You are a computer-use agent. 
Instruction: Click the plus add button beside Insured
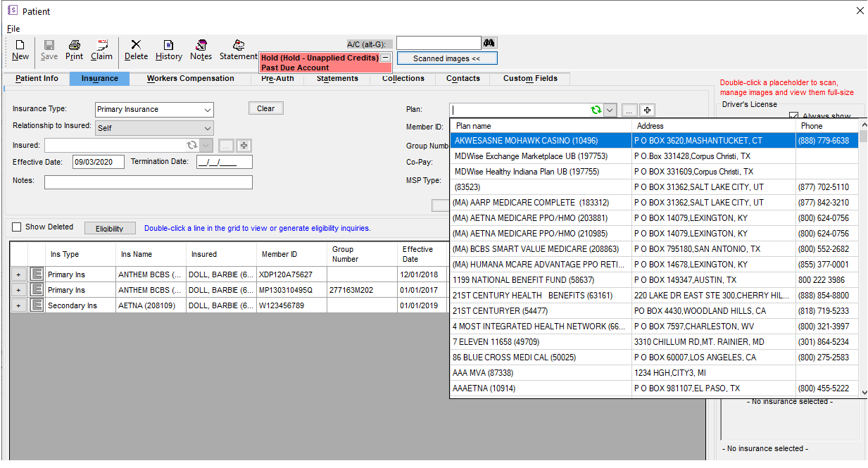pyautogui.click(x=244, y=146)
